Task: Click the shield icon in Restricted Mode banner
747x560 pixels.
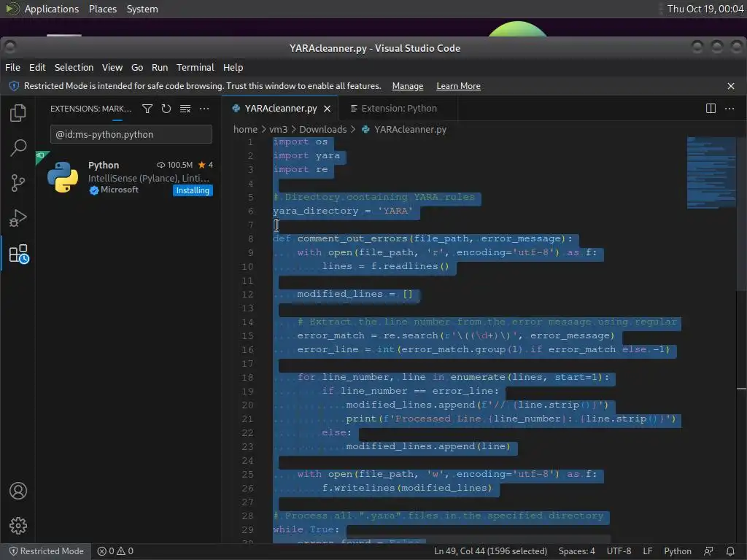Action: click(x=15, y=86)
